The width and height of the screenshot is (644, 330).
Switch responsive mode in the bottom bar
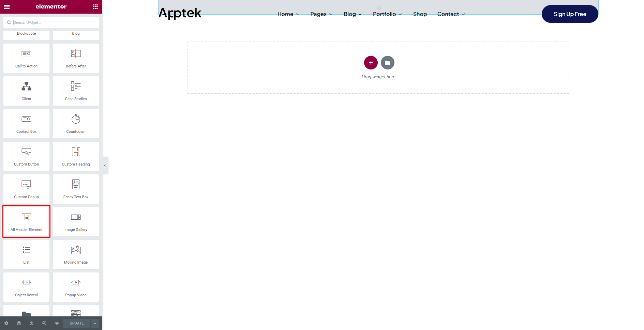pos(44,323)
